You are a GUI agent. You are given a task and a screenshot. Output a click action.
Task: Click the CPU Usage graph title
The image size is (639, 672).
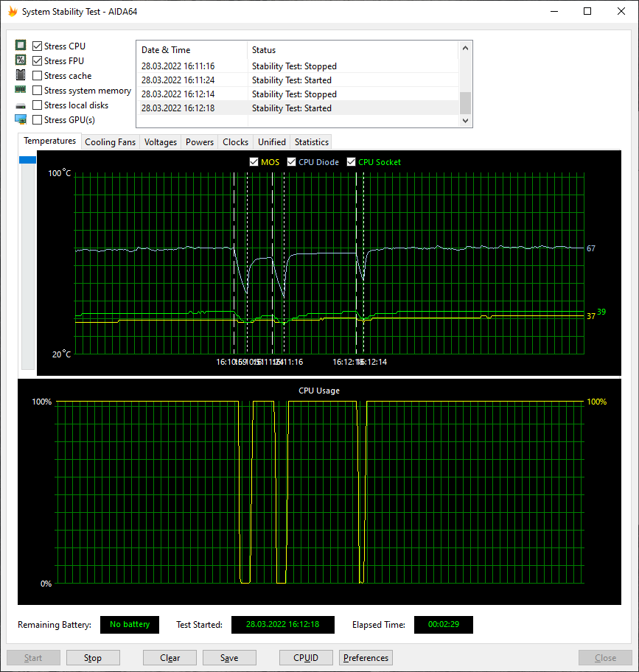(319, 391)
